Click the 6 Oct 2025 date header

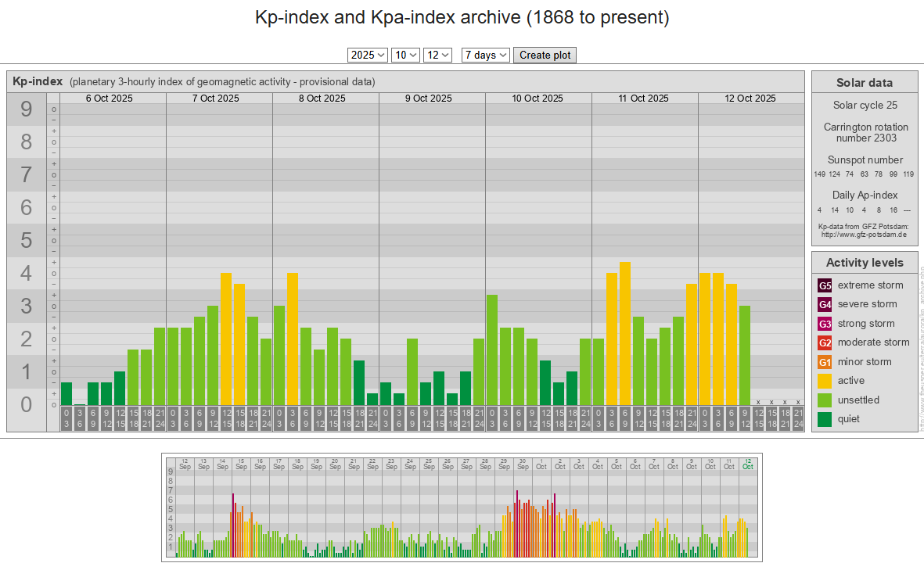pyautogui.click(x=109, y=99)
